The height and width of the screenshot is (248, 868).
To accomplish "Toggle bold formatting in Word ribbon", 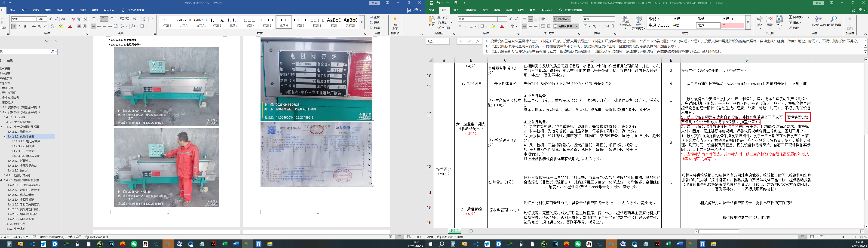I will pos(13,26).
